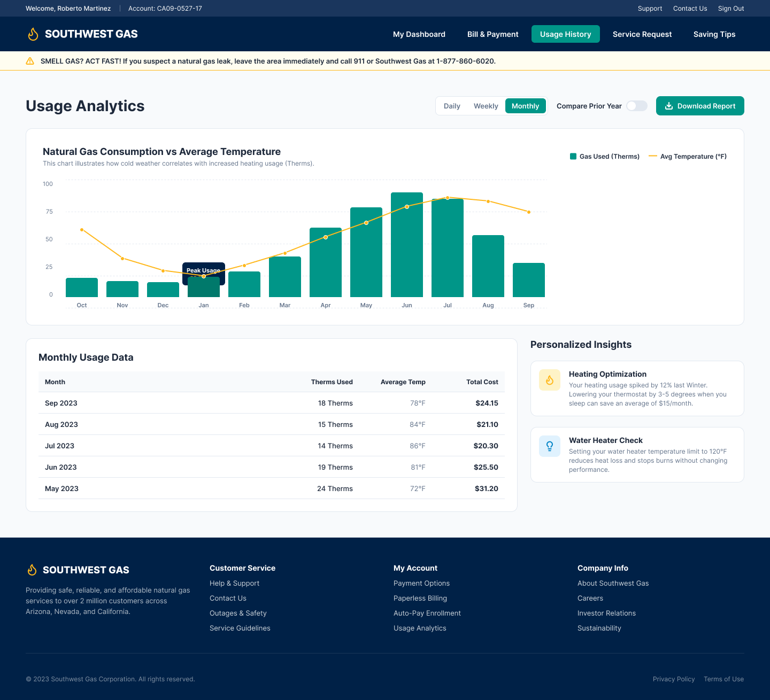Switch chart view to Daily

coord(452,106)
